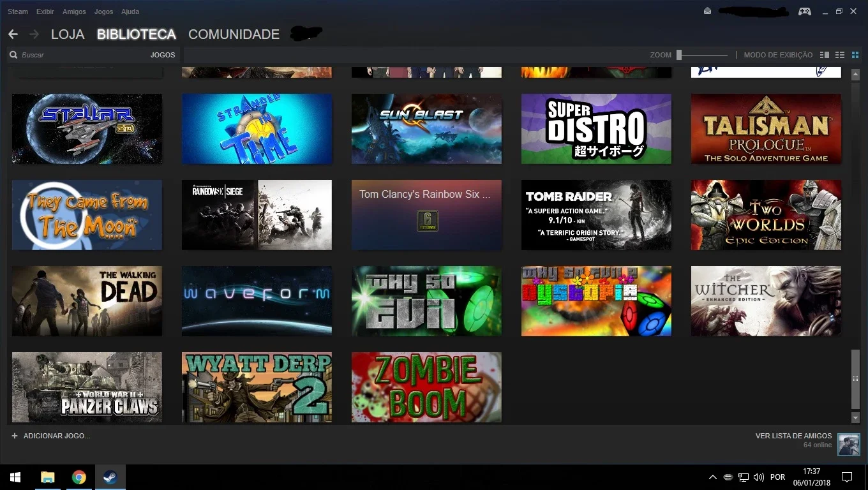Select The Witcher Enhanced Edition tile

tap(766, 301)
